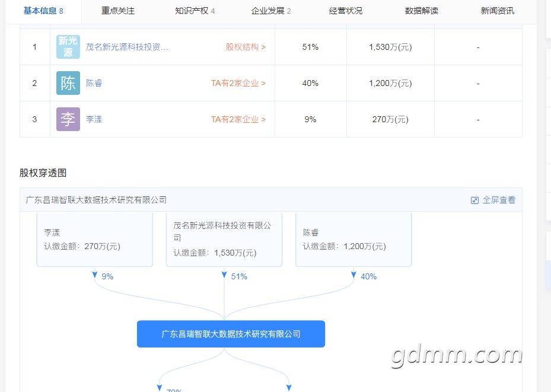Click the 陈 avatar icon
This screenshot has width=551, height=392.
[x=68, y=83]
